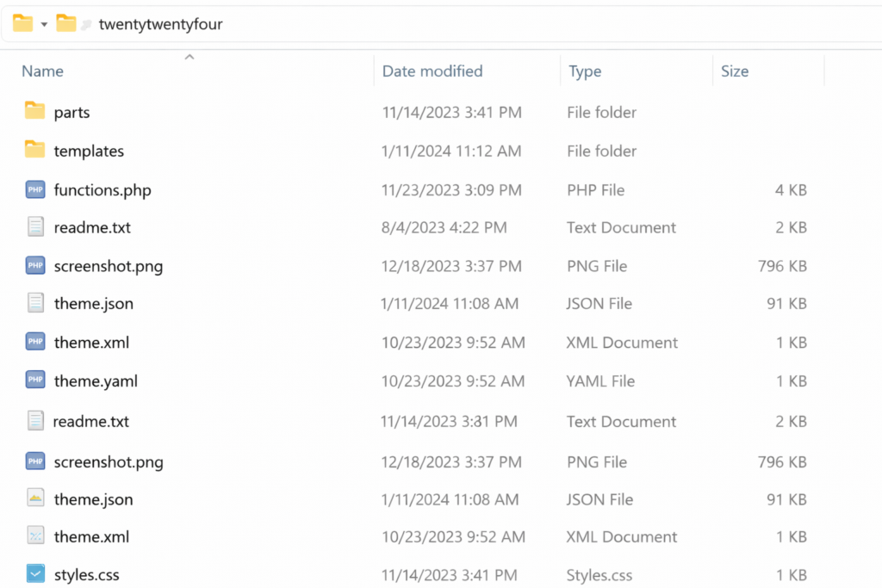Select the twentytwentyfour breadcrumb in address bar
882x588 pixels.
(x=160, y=24)
